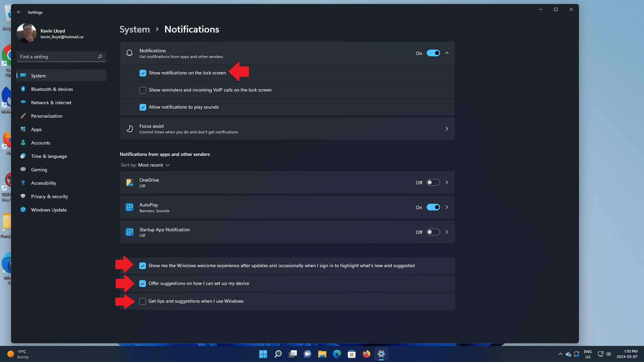The height and width of the screenshot is (362, 644).
Task: Uncheck Show notifications on the lock screen
Action: click(143, 73)
